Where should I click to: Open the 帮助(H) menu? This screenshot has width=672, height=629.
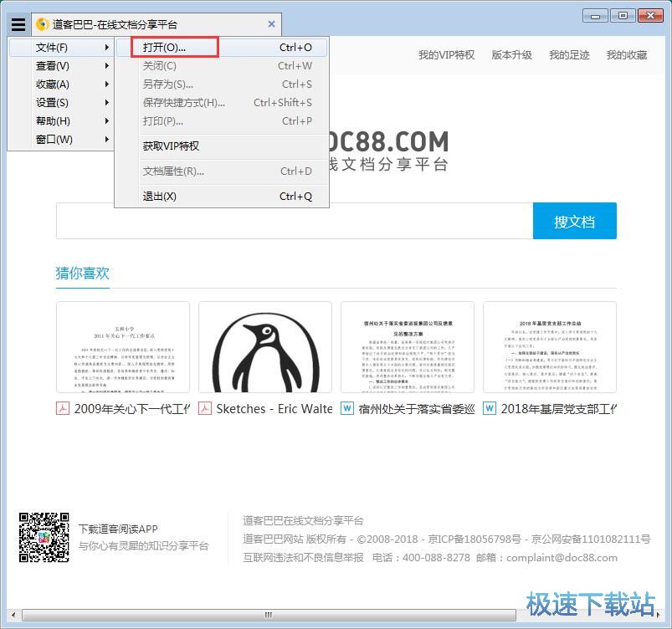point(52,121)
